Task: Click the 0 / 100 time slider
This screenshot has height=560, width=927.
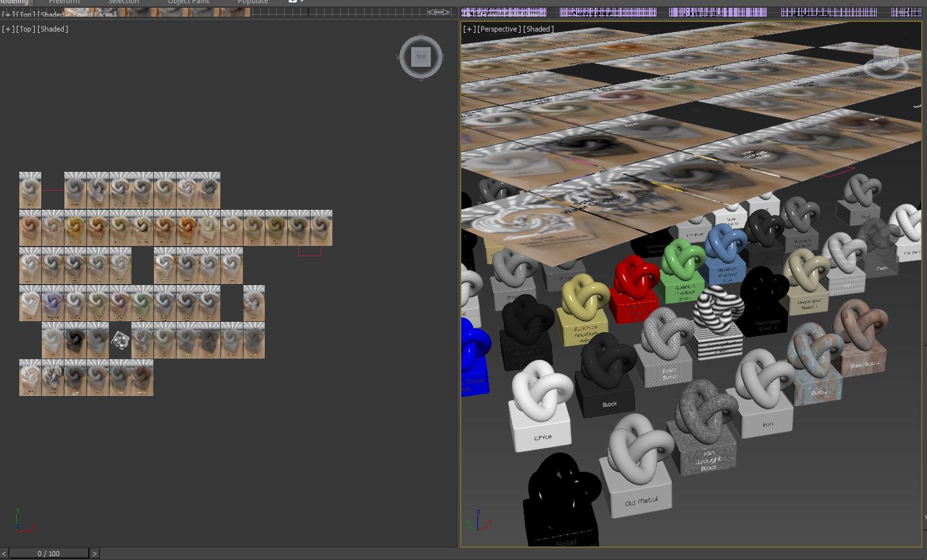Action: 48,554
